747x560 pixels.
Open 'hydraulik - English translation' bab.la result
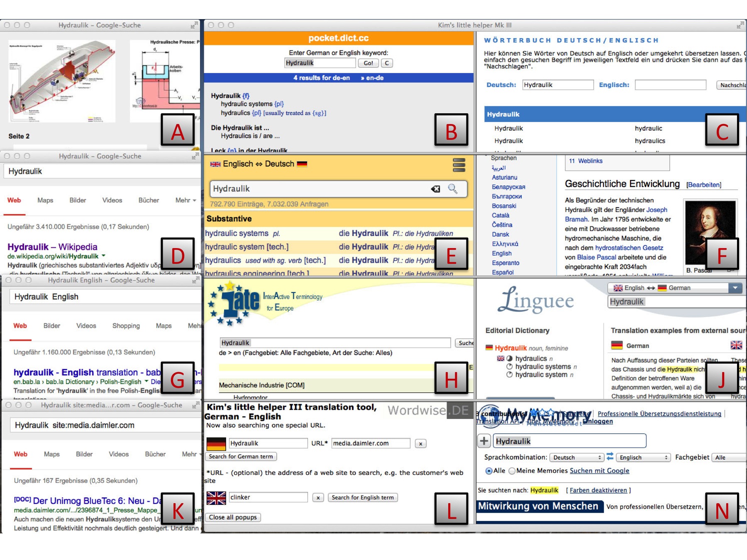click(x=87, y=373)
